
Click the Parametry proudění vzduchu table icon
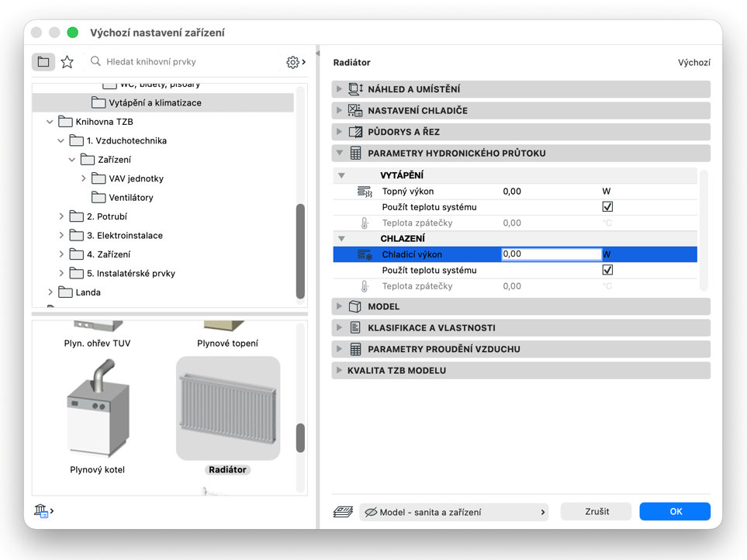[355, 349]
